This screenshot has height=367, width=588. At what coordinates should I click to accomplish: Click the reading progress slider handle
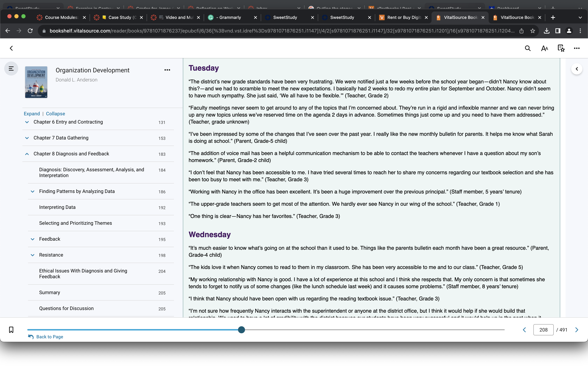(241, 330)
